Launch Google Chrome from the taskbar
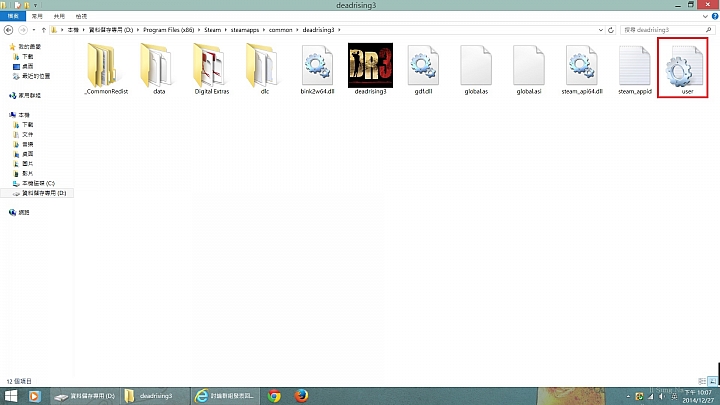This screenshot has width=720, height=405. pyautogui.click(x=274, y=396)
